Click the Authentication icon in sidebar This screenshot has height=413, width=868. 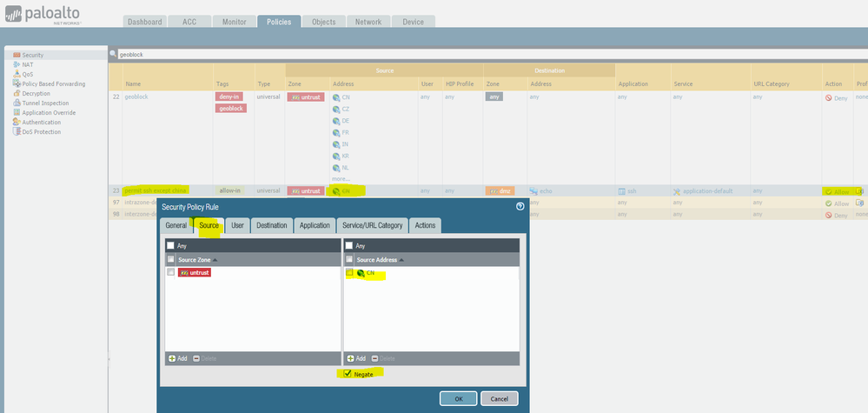[17, 123]
